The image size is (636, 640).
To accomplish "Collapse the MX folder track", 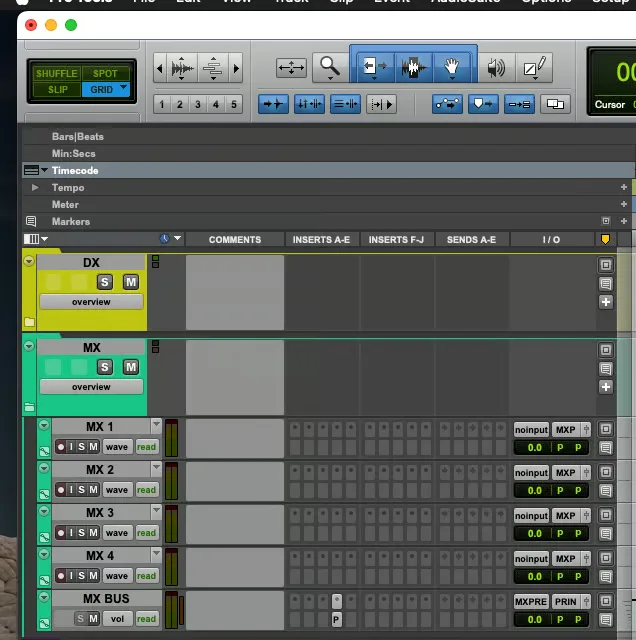I will pos(29,346).
